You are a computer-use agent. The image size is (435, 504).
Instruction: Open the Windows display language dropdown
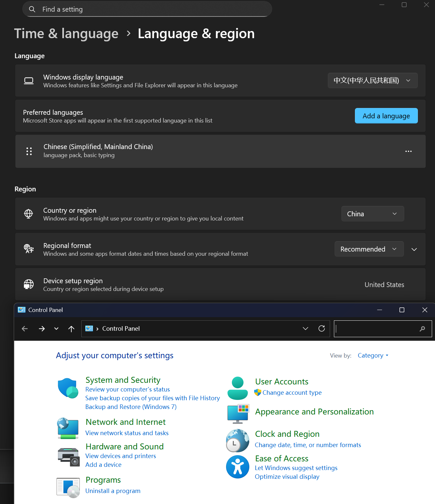tap(373, 80)
